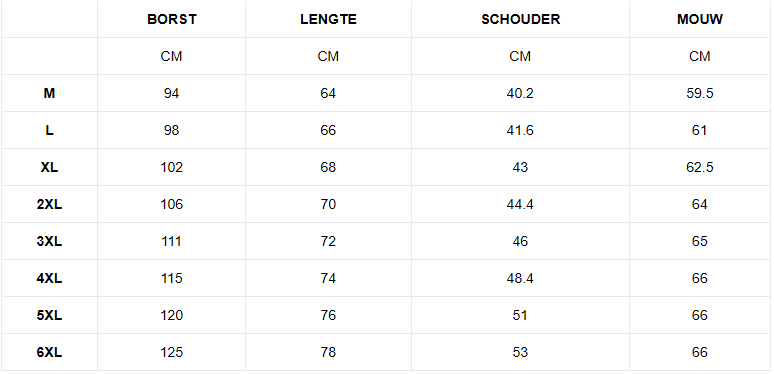Click the 3XL size row label

49,241
